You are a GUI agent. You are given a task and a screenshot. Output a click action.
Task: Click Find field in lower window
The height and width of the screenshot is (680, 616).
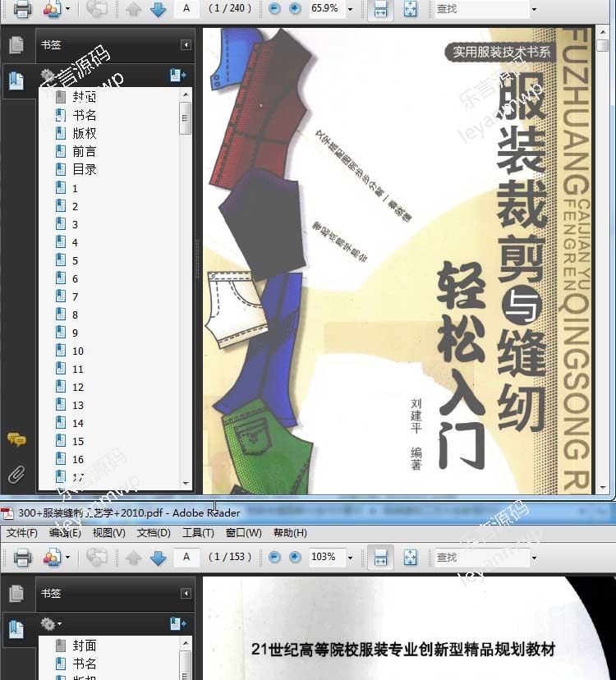point(482,558)
